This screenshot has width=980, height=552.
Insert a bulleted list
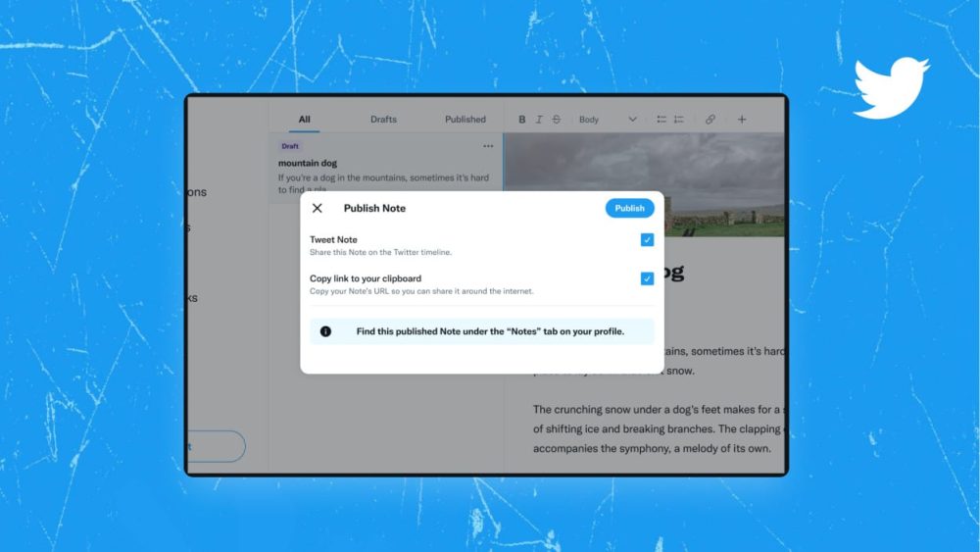tap(661, 120)
